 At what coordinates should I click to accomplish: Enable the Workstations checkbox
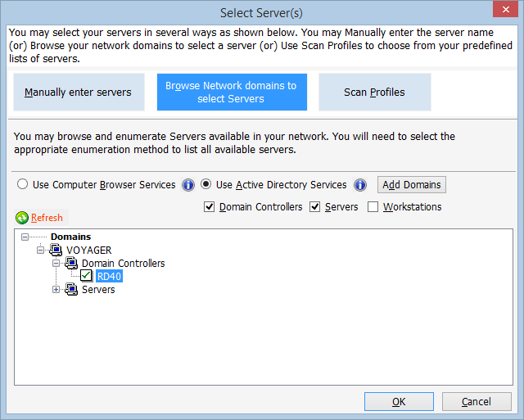tap(373, 207)
